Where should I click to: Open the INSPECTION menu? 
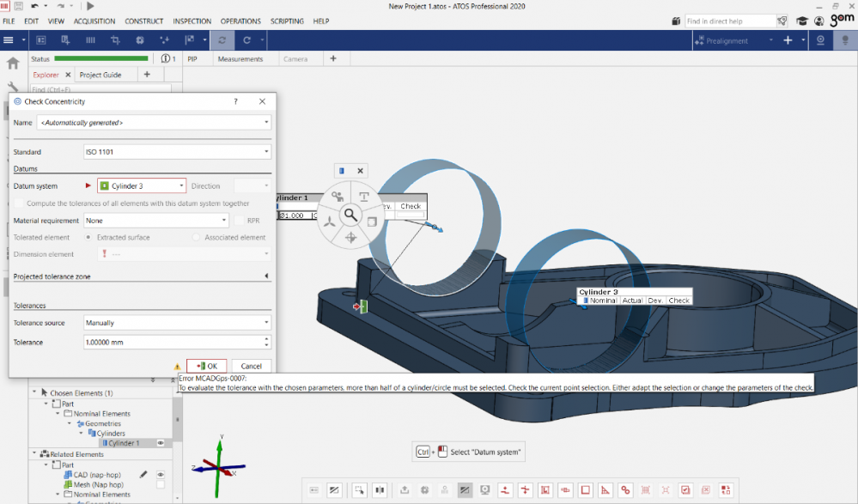(x=192, y=21)
